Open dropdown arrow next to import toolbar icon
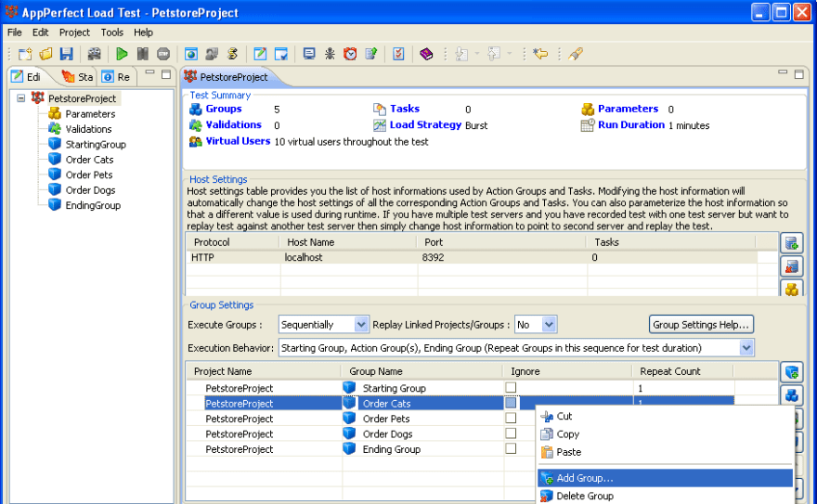 click(477, 54)
